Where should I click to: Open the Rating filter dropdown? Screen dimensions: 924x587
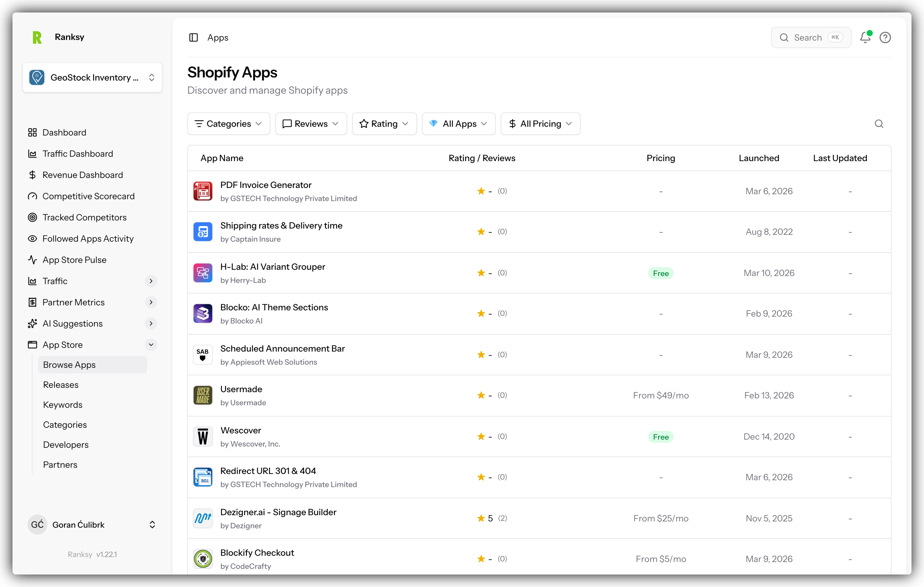coord(384,124)
